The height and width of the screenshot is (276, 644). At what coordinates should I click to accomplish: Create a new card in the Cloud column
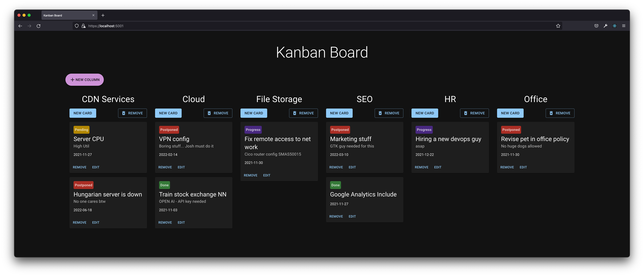(x=168, y=113)
